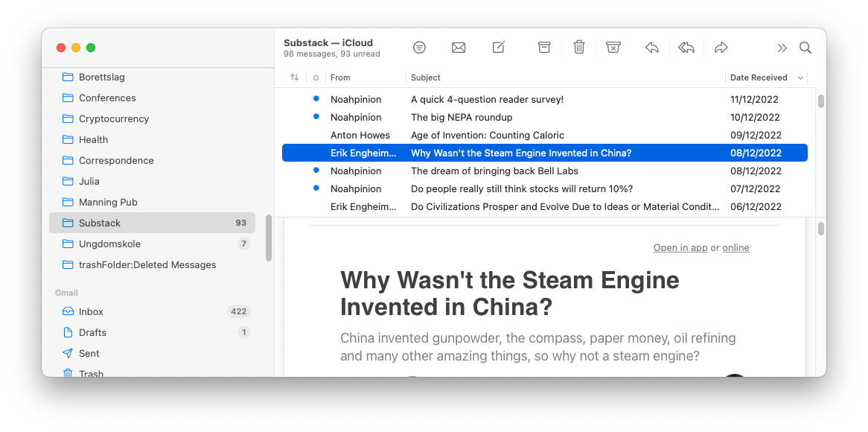
Task: Select the Substack mailbox folder
Action: pyautogui.click(x=152, y=223)
